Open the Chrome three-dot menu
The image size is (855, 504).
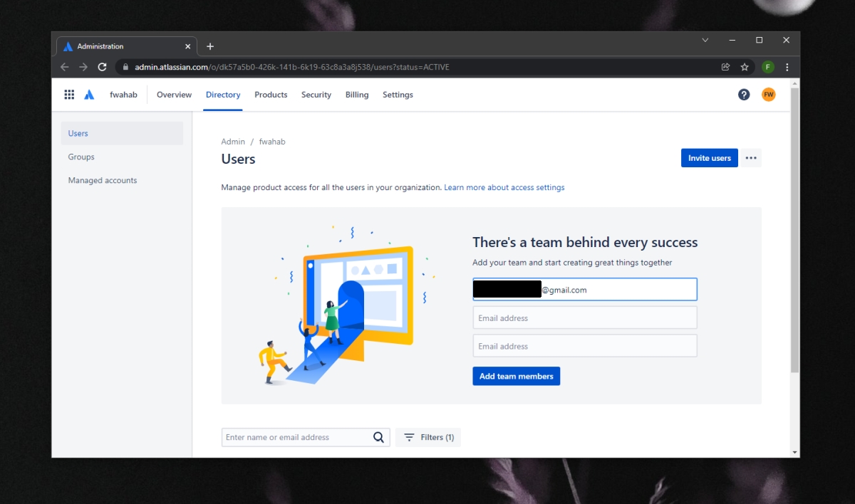(x=787, y=67)
